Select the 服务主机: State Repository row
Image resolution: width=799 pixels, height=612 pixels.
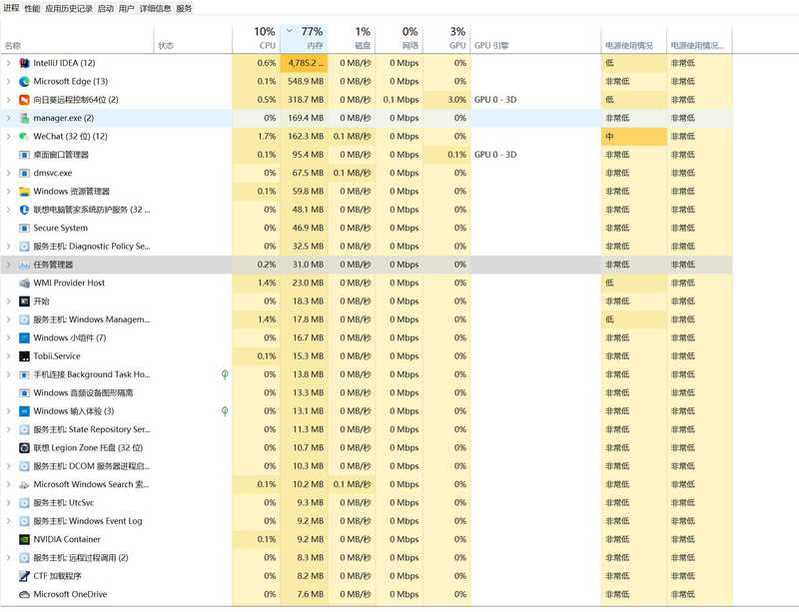(366, 430)
